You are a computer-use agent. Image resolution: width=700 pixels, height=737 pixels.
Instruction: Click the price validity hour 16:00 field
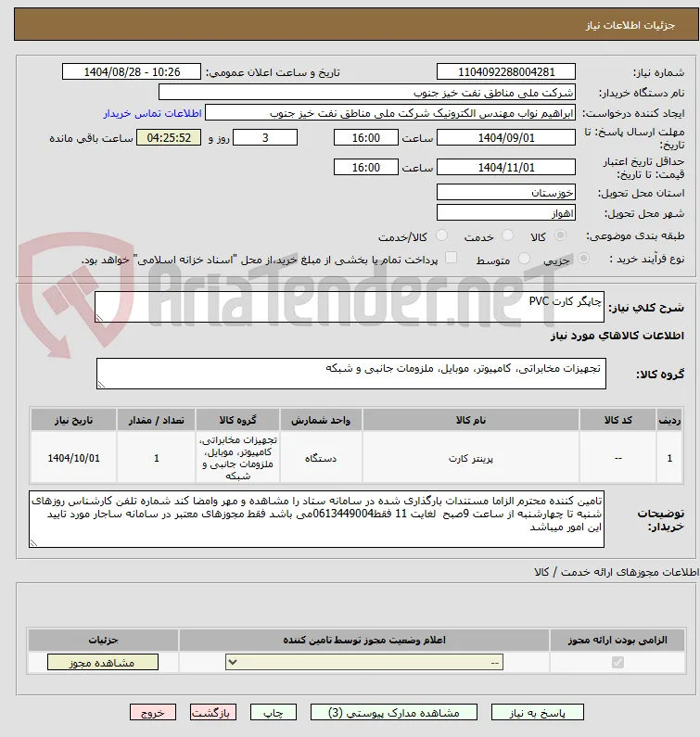coord(365,167)
